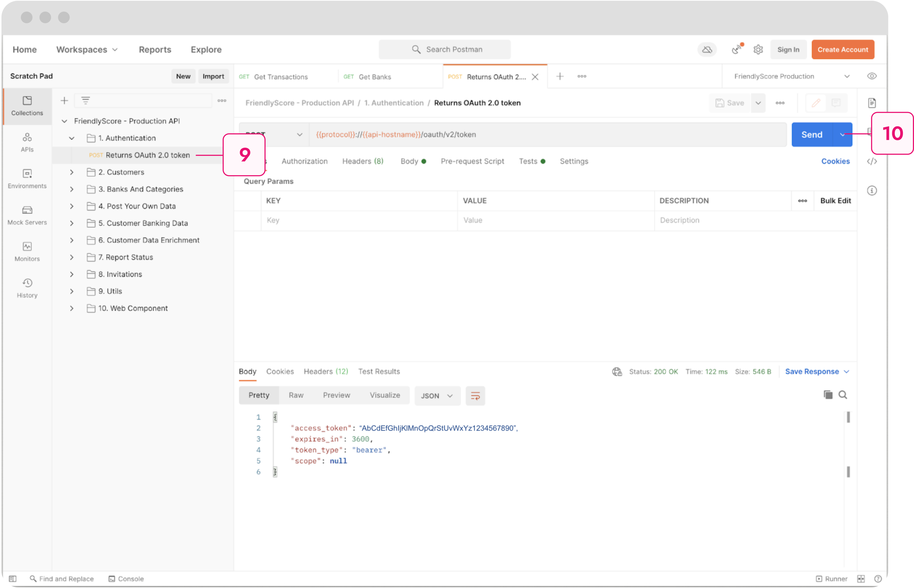Click the blue Send button
The width and height of the screenshot is (914, 588).
pos(812,134)
